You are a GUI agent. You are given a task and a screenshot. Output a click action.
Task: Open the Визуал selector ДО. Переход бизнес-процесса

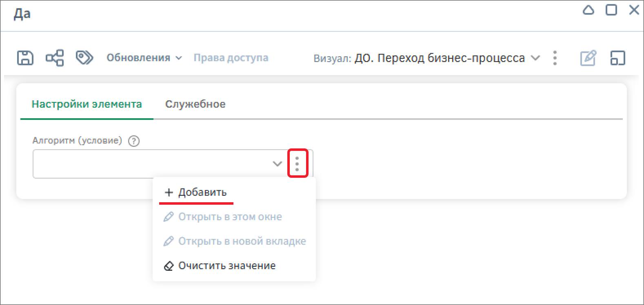click(x=447, y=58)
